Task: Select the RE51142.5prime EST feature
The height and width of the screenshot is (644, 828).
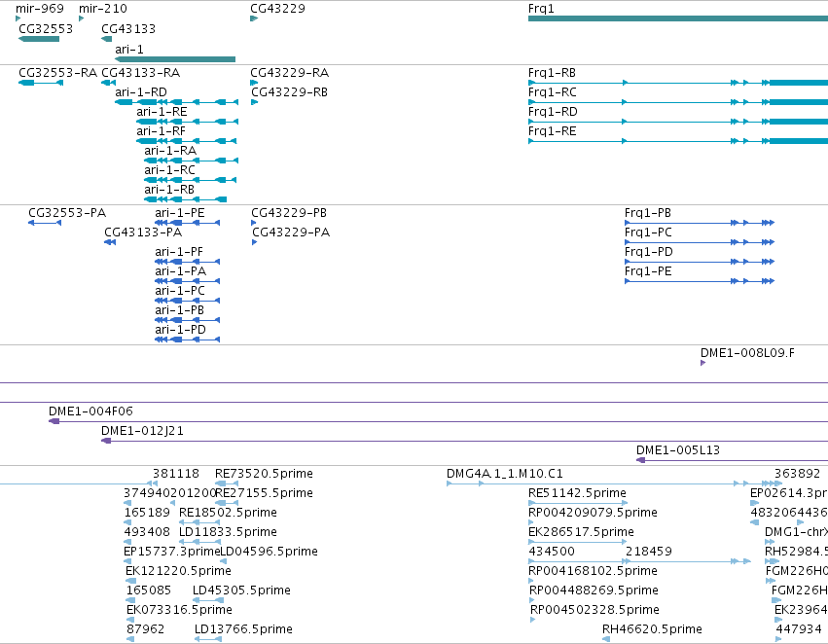Action: pos(578,503)
